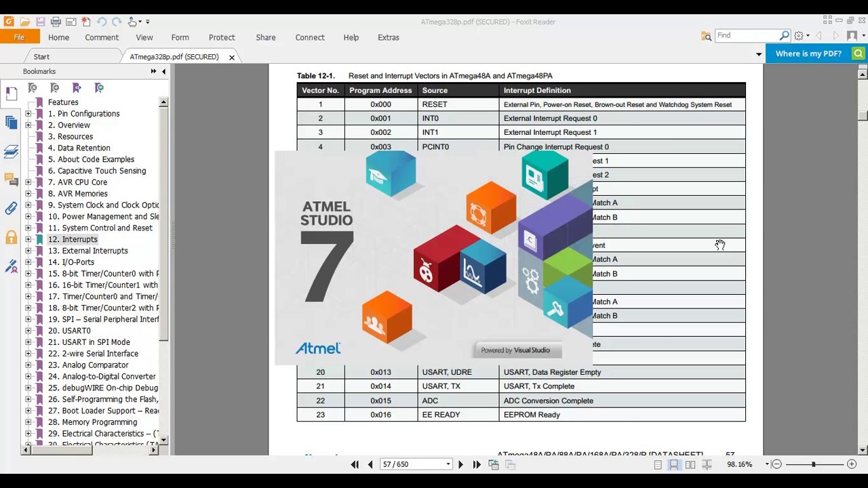Open the Security lock panel icon
868x488 pixels.
point(11,237)
